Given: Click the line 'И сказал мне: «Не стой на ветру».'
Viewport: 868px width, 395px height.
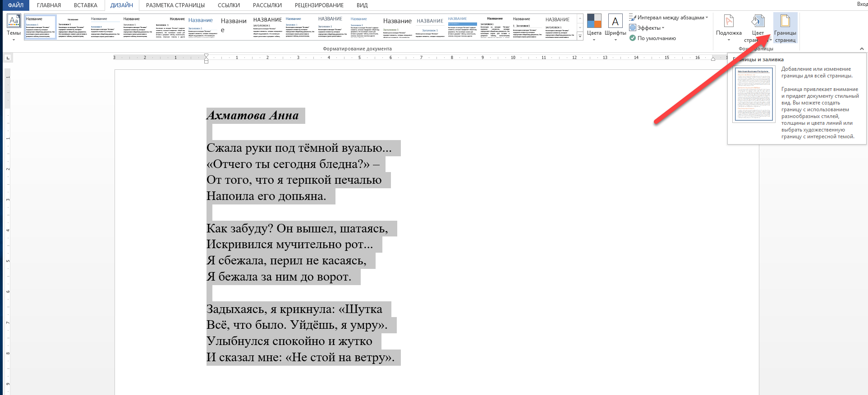Looking at the screenshot, I should coord(300,358).
